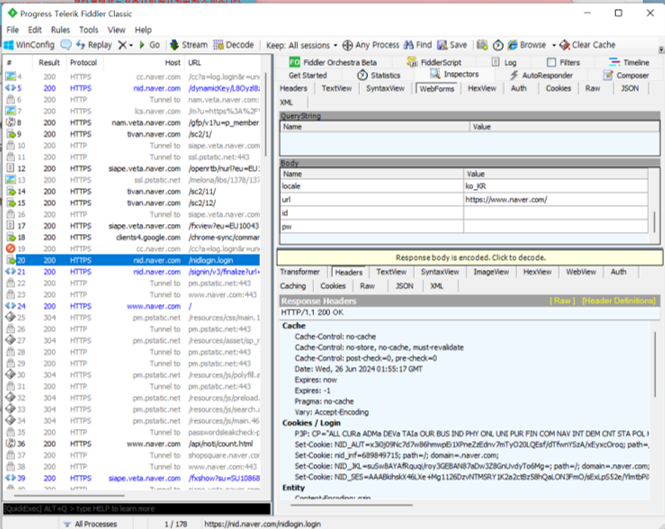665x529 pixels.
Task: Select request Headers inspector tab
Action: click(x=293, y=88)
